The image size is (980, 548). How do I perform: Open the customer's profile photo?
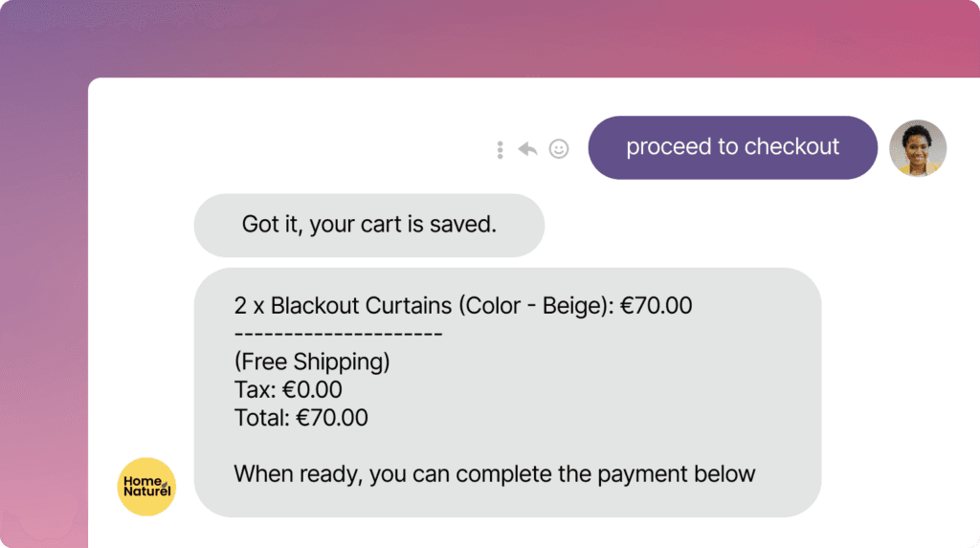click(x=918, y=148)
